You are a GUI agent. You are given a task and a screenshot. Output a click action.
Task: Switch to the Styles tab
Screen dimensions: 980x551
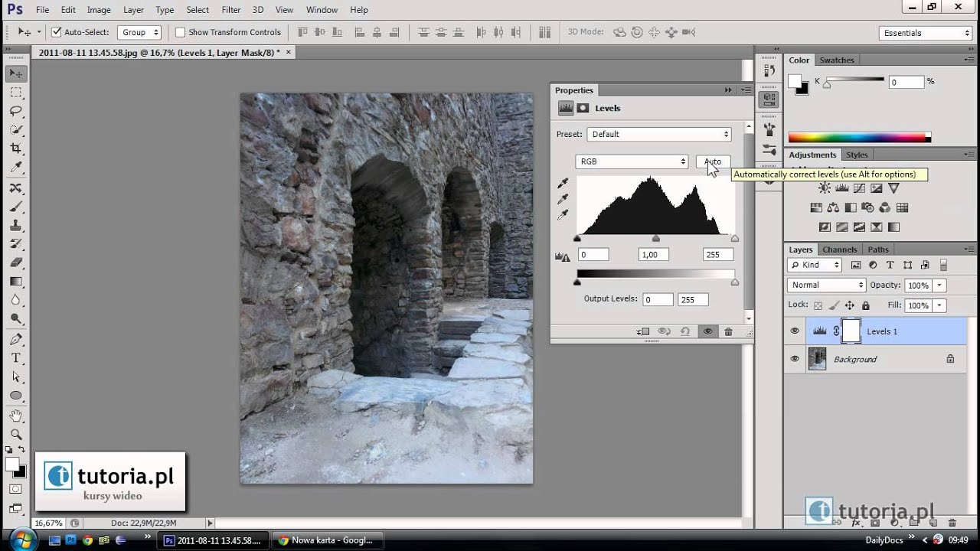tap(857, 155)
